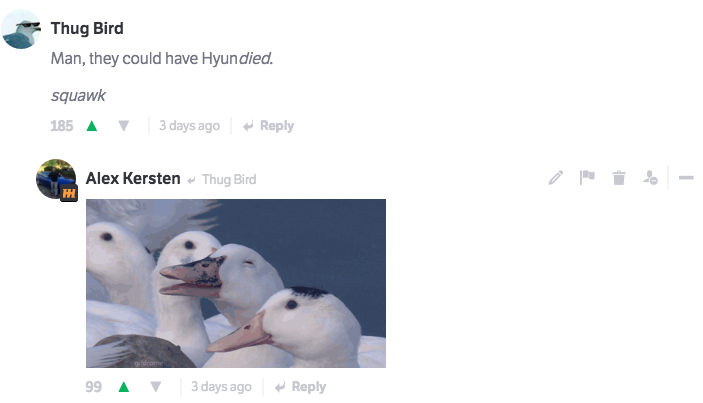The image size is (703, 403).
Task: Click the 185 vote count
Action: pos(62,126)
